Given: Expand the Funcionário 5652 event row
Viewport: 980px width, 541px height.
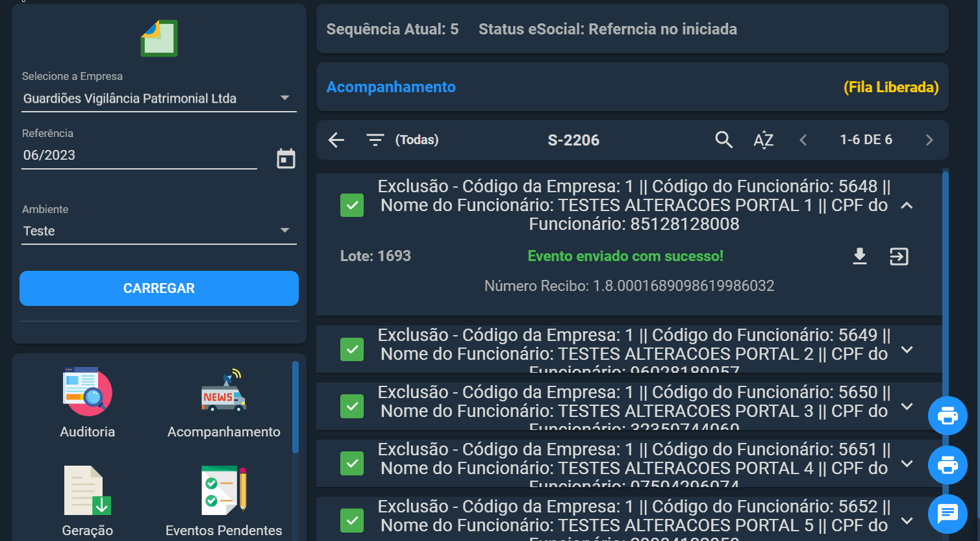Looking at the screenshot, I should [x=907, y=521].
